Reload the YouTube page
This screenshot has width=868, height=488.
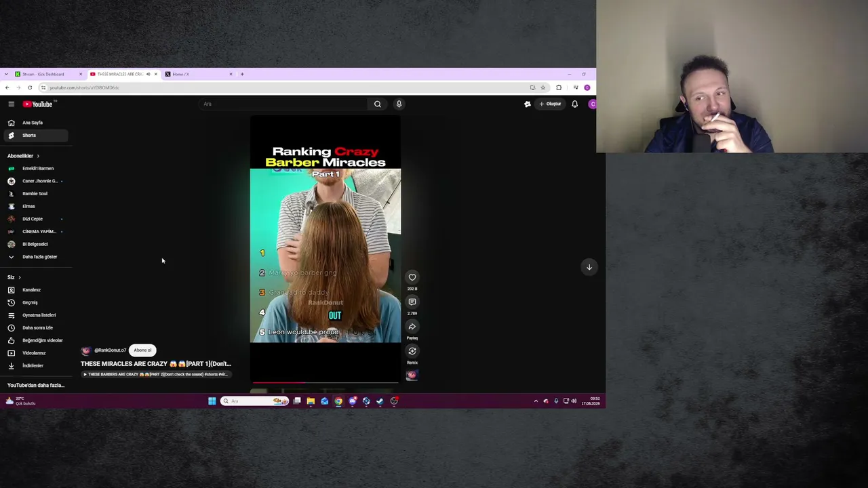click(30, 87)
